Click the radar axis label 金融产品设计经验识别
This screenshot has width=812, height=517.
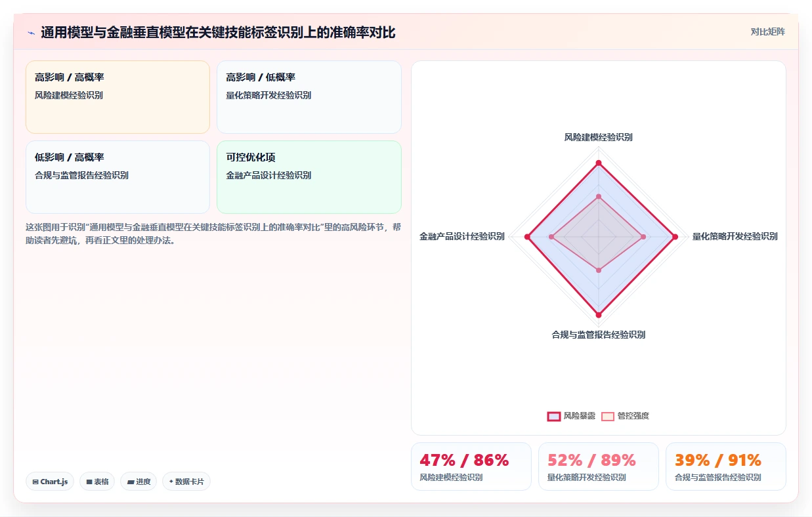462,236
